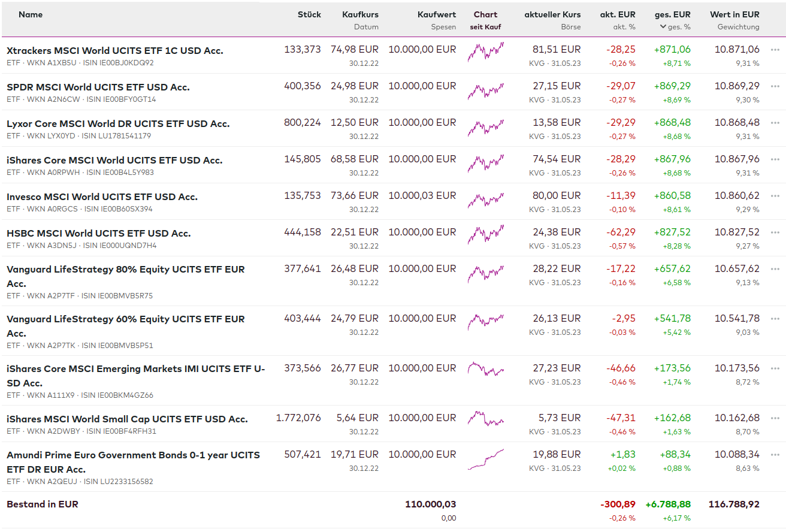This screenshot has width=786, height=532.
Task: Open options for Vanguard LifeStrategy 80% Equity
Action: (x=775, y=269)
